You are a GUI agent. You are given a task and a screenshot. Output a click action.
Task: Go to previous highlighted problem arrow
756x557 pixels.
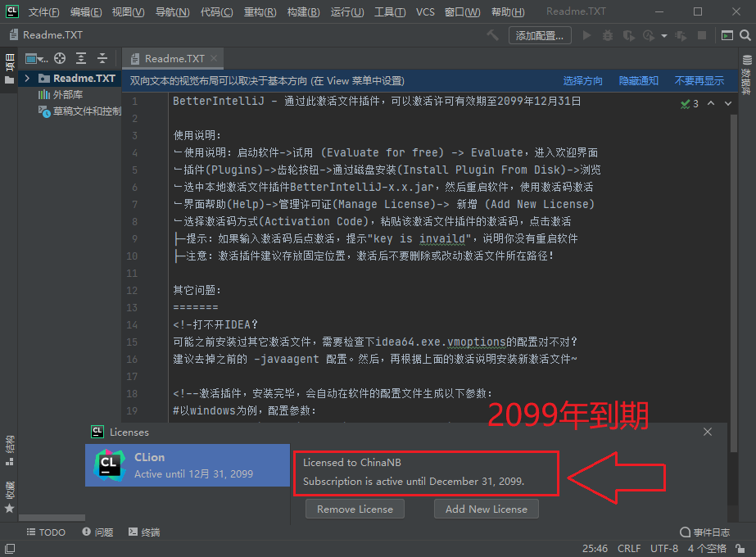(711, 103)
